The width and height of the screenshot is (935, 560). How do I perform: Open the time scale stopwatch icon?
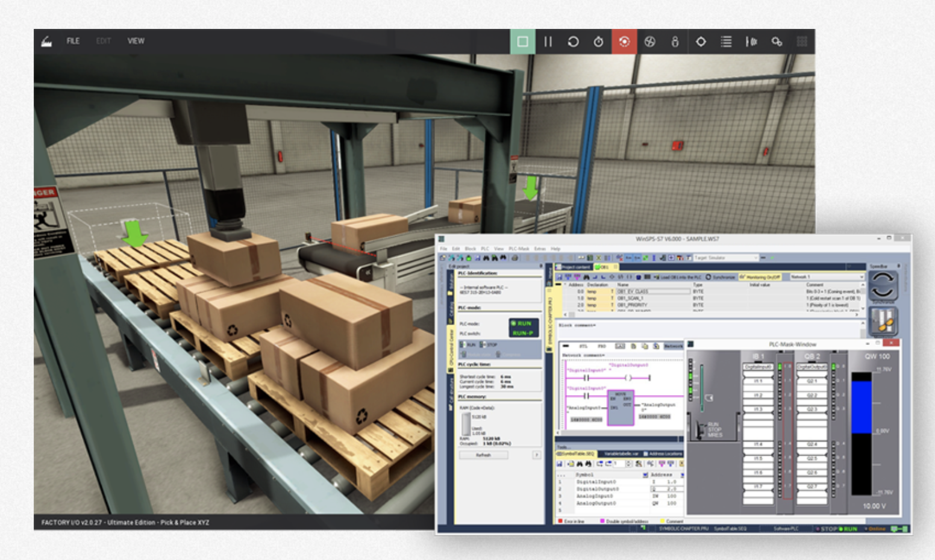598,42
